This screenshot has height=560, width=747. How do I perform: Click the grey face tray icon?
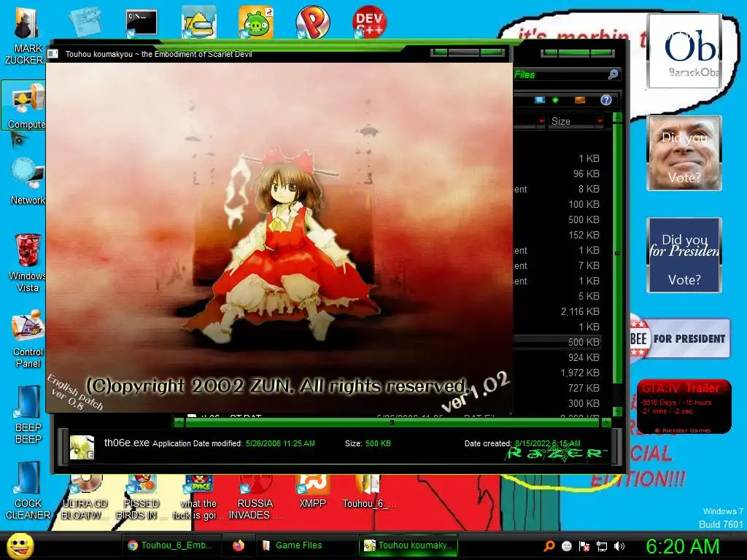pyautogui.click(x=566, y=546)
